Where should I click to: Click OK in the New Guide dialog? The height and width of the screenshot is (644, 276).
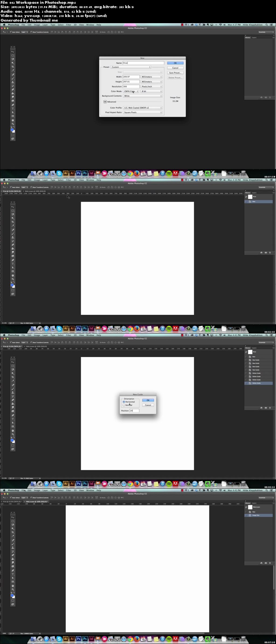coord(148,400)
